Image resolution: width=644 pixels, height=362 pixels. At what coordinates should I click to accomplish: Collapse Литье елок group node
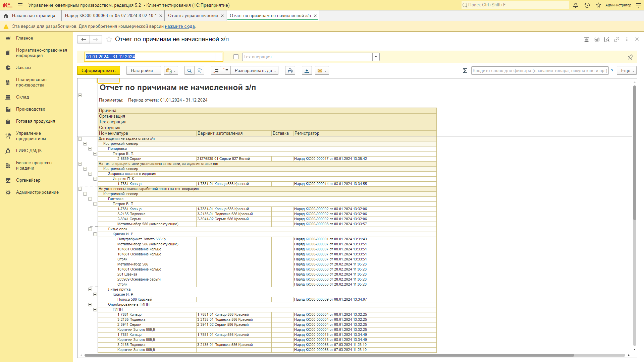(90, 229)
